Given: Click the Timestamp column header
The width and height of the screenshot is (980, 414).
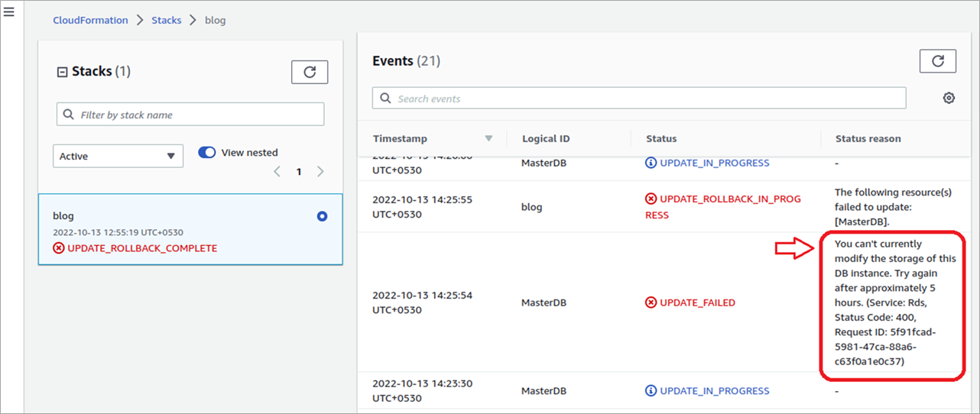Looking at the screenshot, I should [x=400, y=138].
